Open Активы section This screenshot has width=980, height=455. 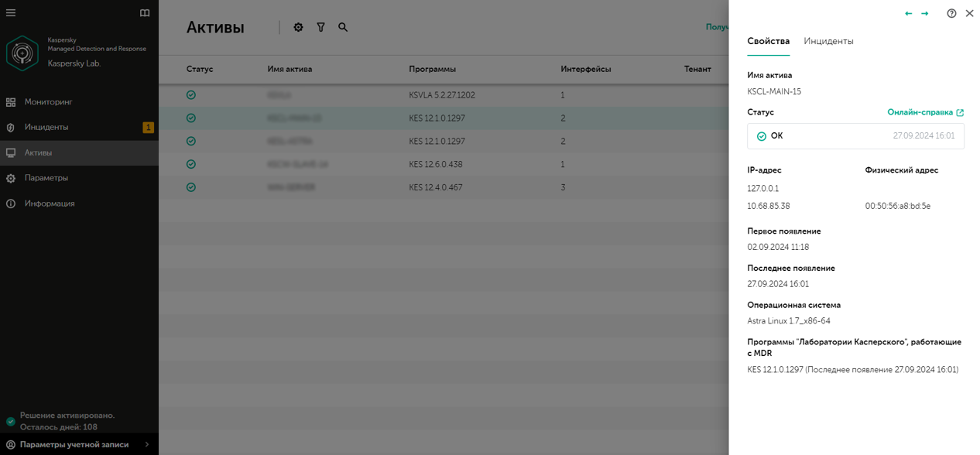tap(79, 152)
